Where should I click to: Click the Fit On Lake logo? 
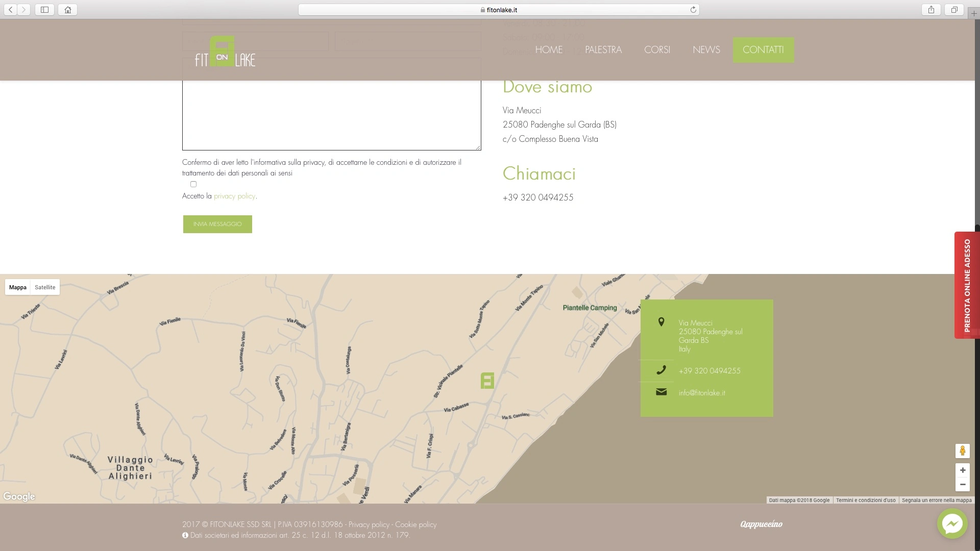(x=225, y=51)
